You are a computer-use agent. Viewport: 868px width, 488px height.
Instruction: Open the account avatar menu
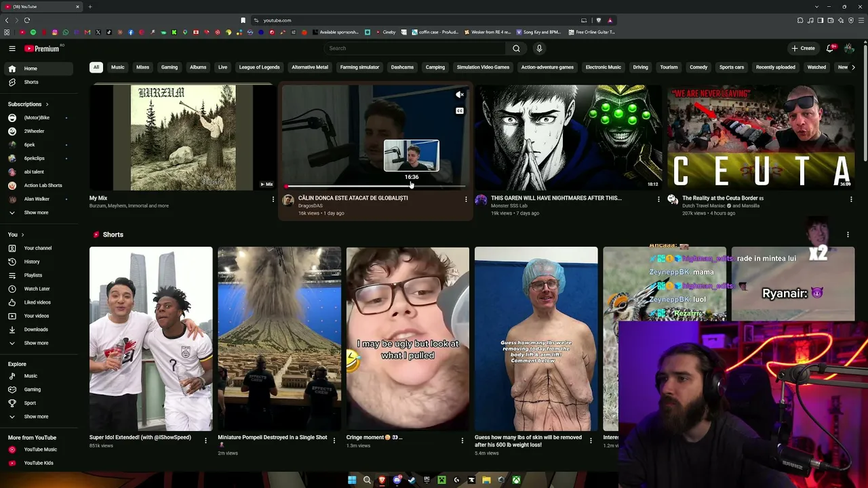click(849, 48)
